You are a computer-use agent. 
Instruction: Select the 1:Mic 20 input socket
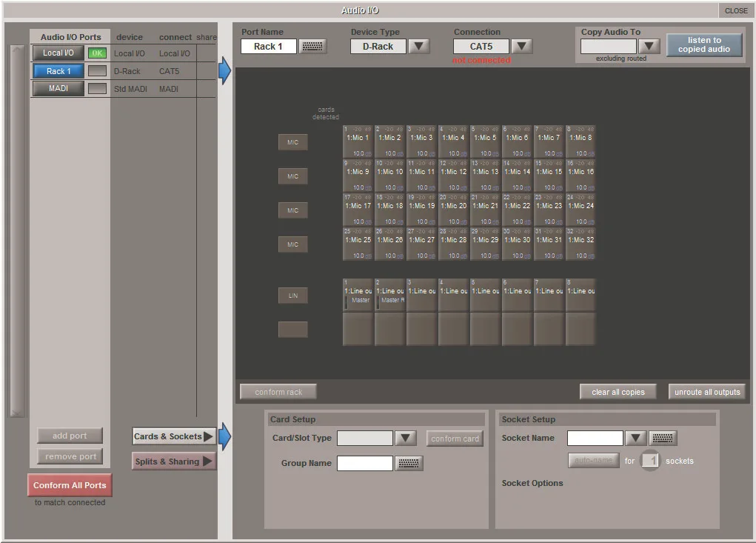[x=453, y=210]
